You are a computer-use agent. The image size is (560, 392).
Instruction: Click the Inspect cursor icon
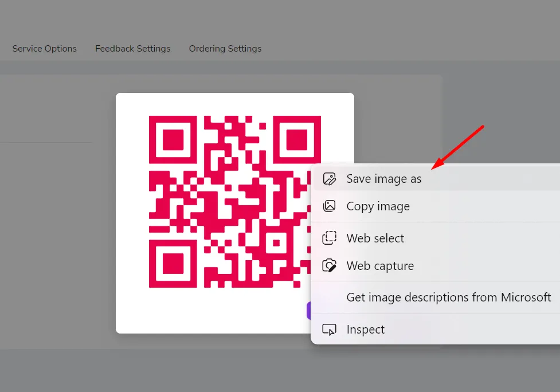[329, 330]
